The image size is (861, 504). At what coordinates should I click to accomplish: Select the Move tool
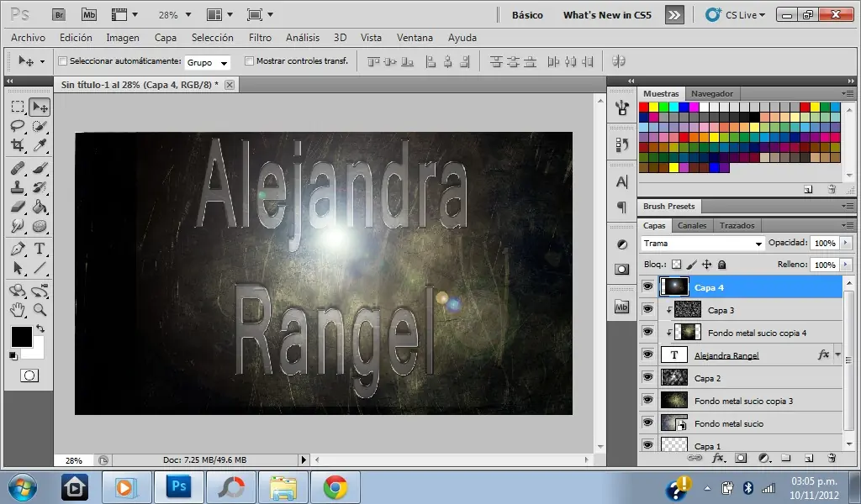(x=40, y=106)
